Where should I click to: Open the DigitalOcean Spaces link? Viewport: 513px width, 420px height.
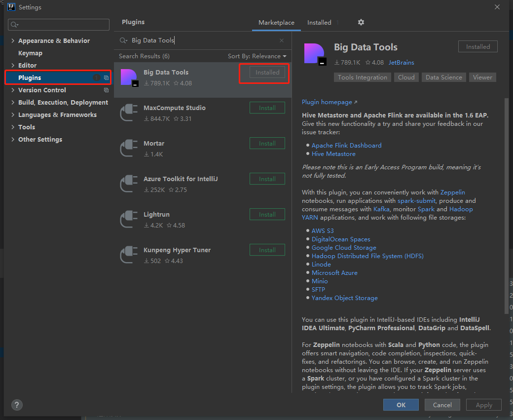341,239
